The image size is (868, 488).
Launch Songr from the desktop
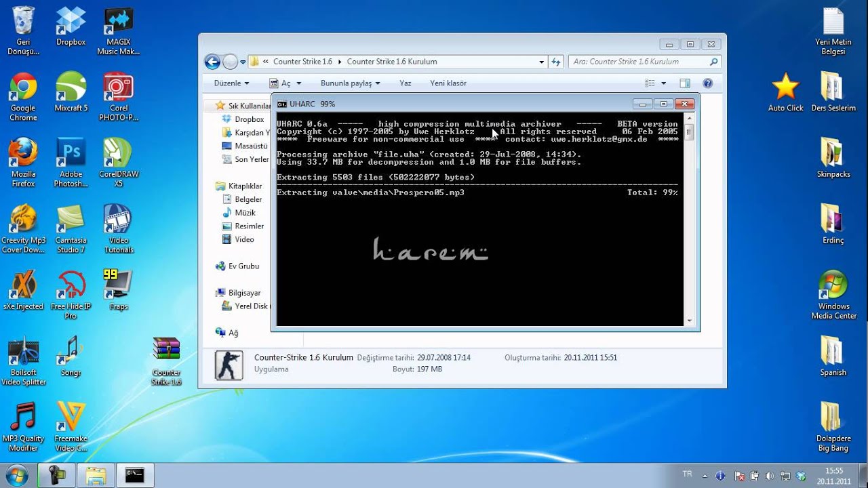coord(71,357)
